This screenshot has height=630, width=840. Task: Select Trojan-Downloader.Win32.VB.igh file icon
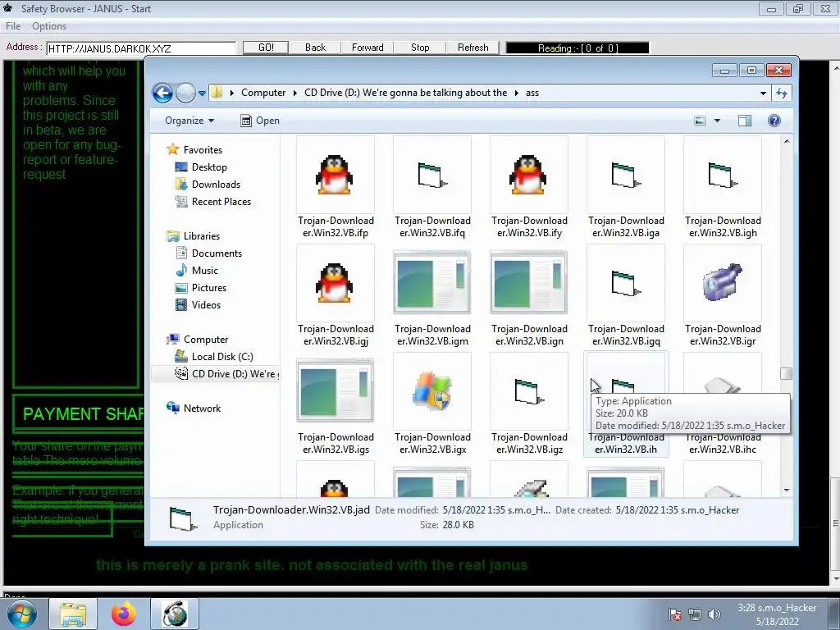(x=722, y=176)
